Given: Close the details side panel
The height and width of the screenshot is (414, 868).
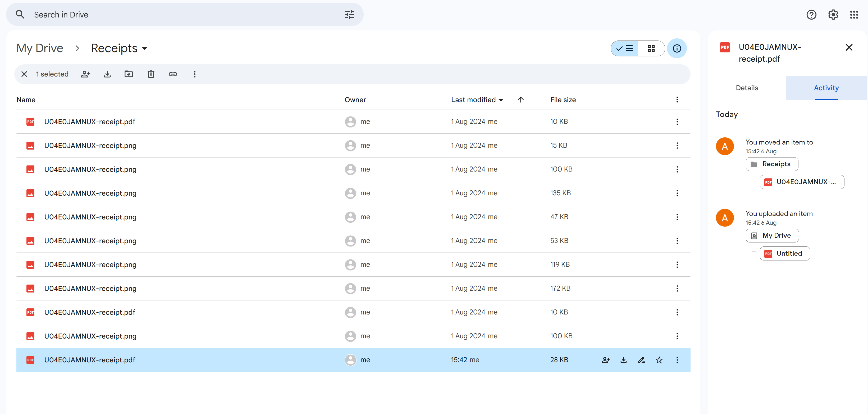Looking at the screenshot, I should pyautogui.click(x=849, y=48).
